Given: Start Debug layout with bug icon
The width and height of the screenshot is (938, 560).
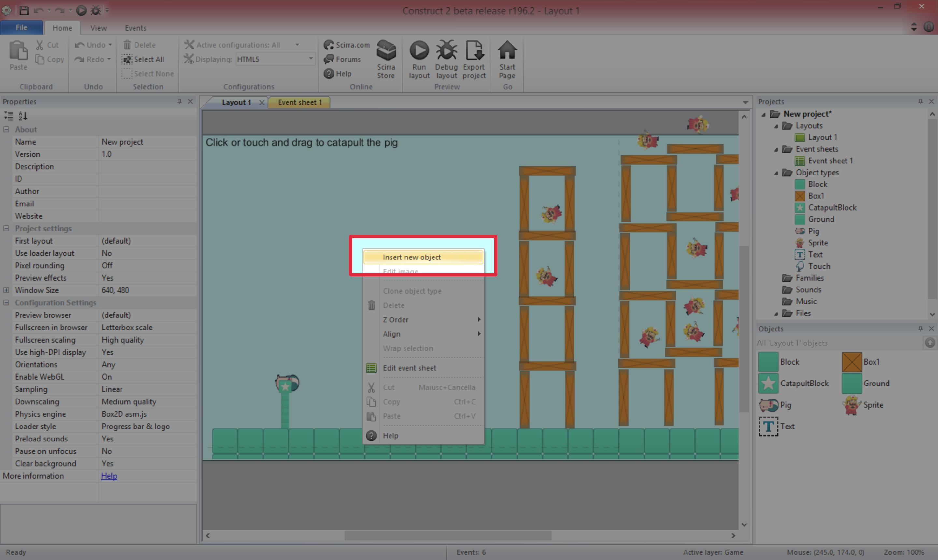Looking at the screenshot, I should pos(446,50).
